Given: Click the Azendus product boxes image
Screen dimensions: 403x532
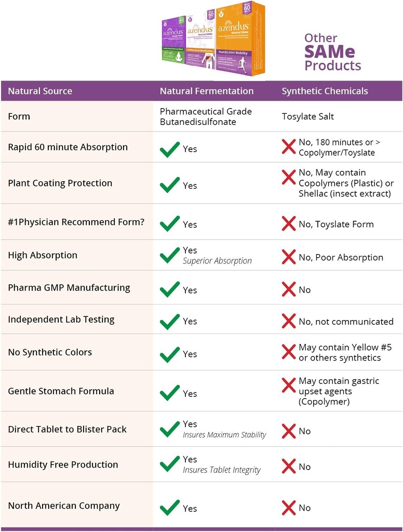Looking at the screenshot, I should (213, 39).
